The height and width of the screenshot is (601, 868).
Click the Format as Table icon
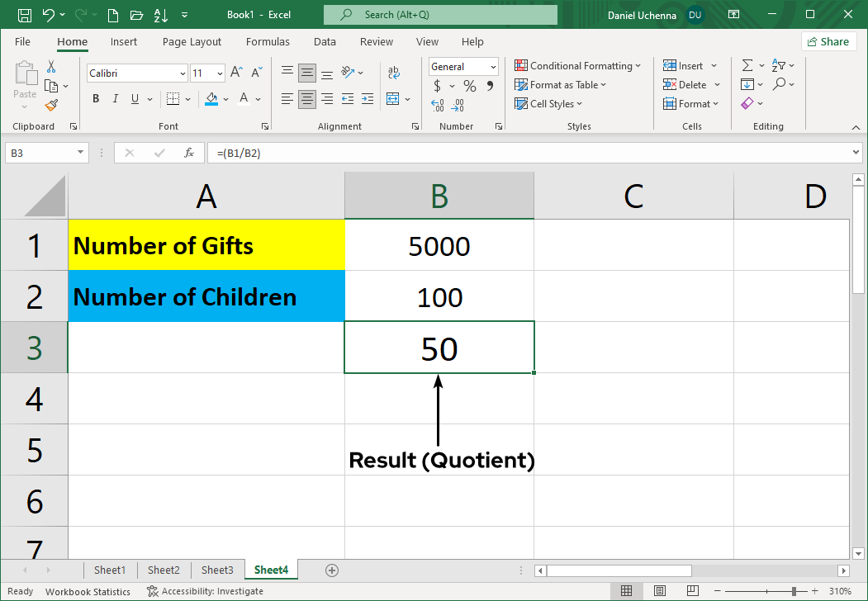click(x=521, y=85)
